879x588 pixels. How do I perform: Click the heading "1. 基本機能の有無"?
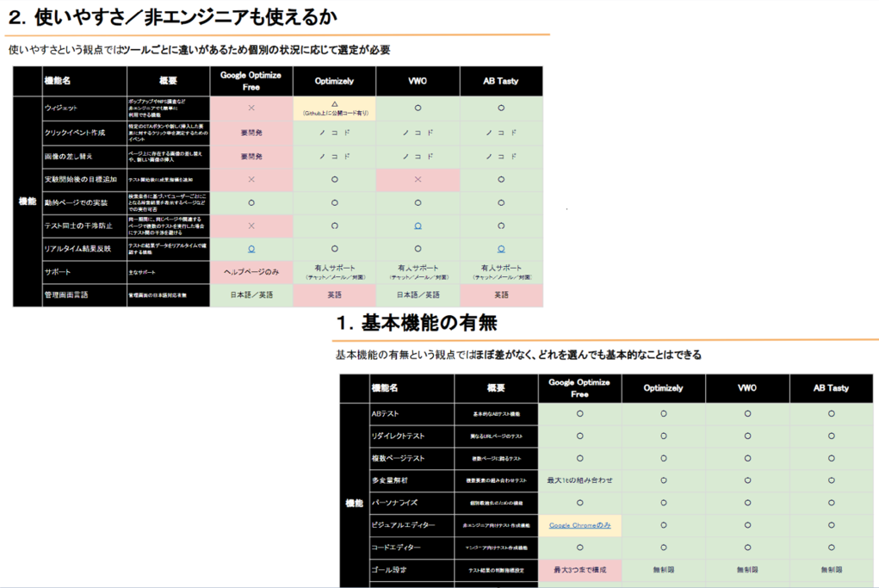pyautogui.click(x=417, y=323)
